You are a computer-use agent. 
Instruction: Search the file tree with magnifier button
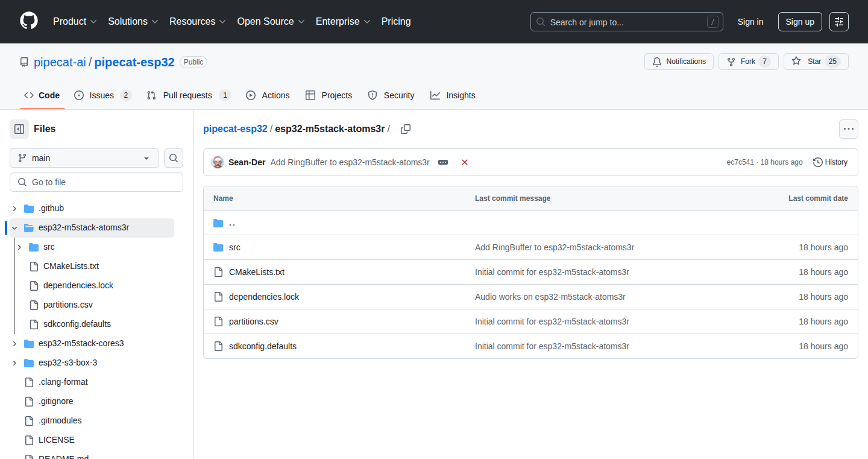(174, 158)
